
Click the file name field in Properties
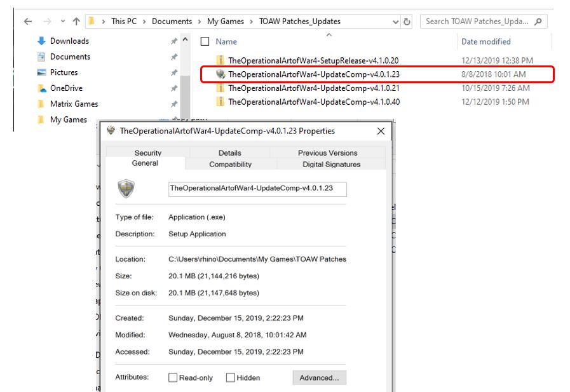257,189
